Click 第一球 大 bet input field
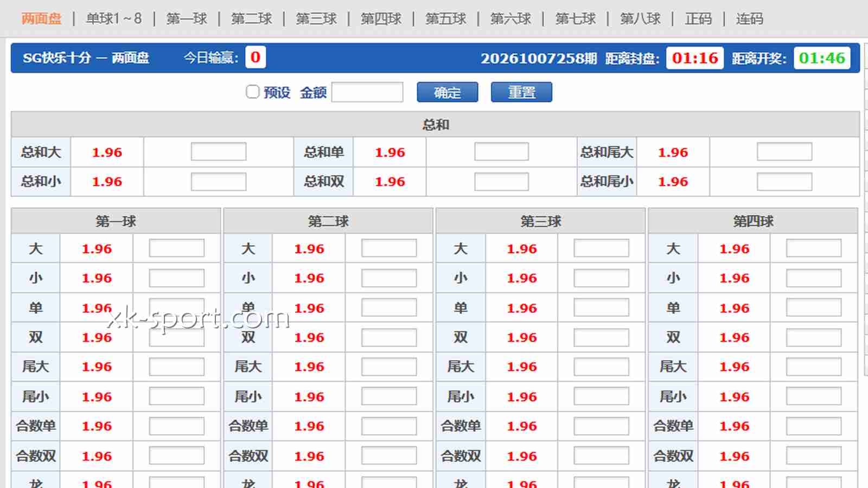868x488 pixels. 177,248
